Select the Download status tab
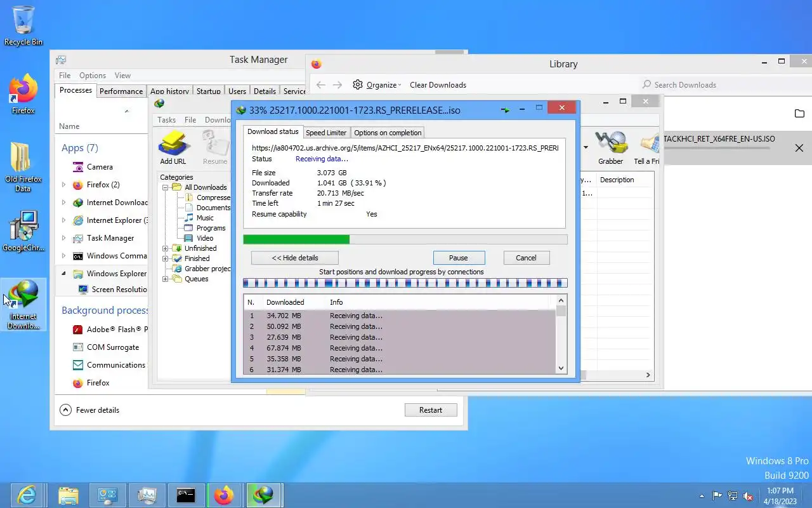This screenshot has height=508, width=812. (273, 131)
